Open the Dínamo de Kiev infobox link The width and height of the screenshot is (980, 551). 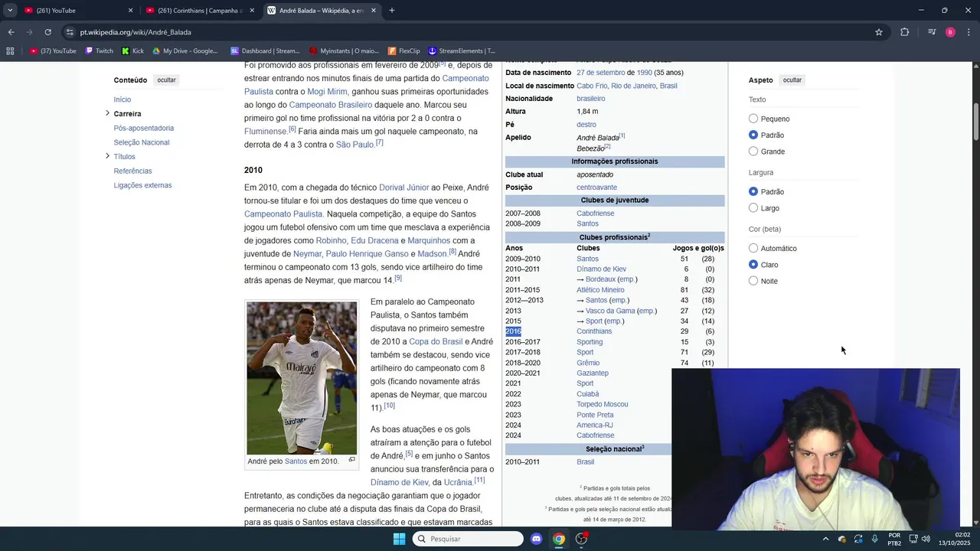coord(601,269)
